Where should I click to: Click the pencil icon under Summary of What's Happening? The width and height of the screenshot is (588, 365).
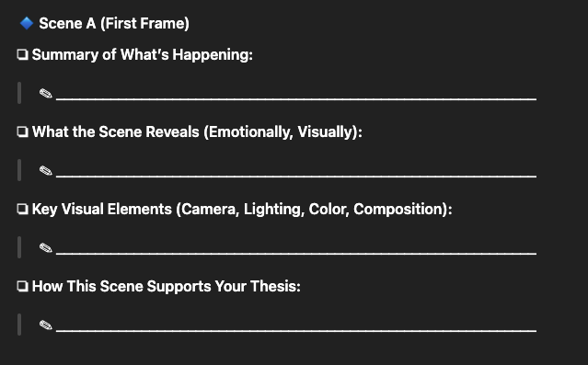[46, 93]
